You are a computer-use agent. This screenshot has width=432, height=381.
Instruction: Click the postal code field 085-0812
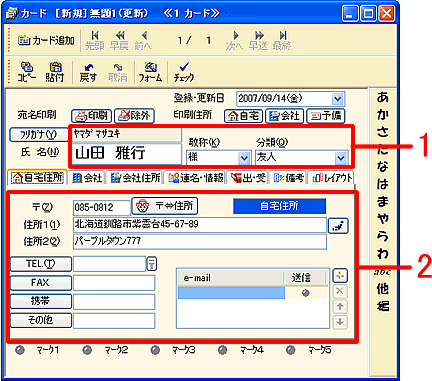(x=102, y=208)
